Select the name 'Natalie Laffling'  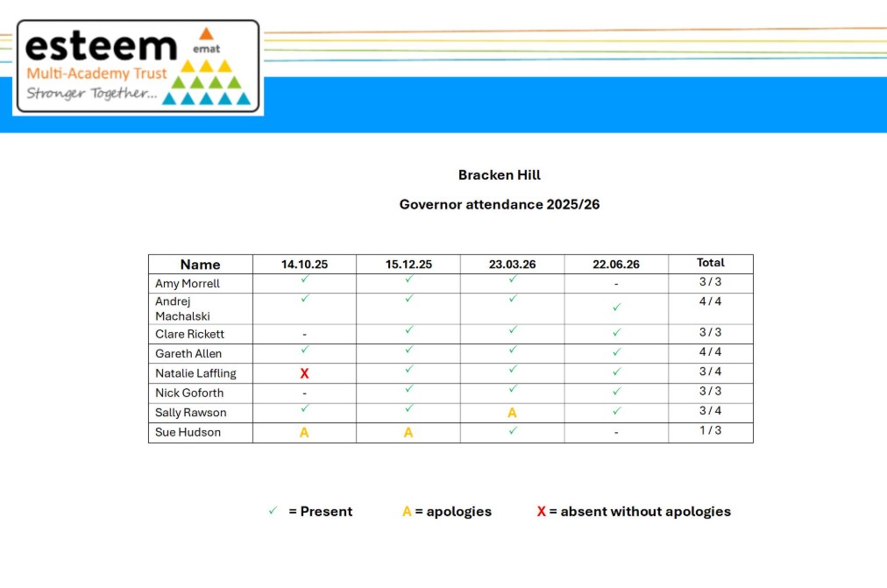coord(195,373)
